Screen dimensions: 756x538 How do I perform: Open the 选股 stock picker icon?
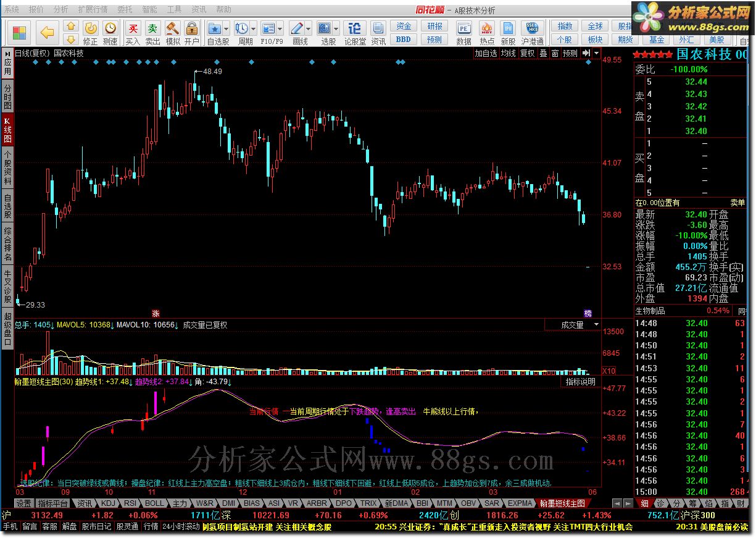(325, 28)
